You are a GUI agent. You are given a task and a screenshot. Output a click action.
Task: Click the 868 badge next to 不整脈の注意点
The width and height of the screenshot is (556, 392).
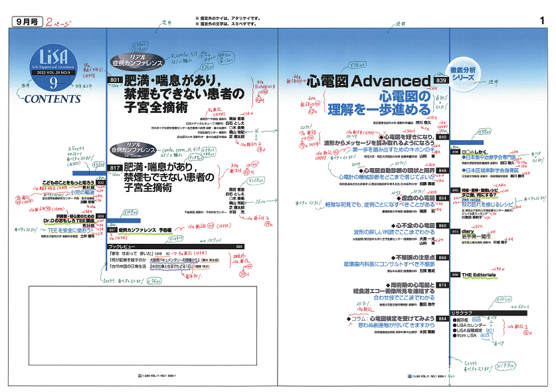(442, 256)
